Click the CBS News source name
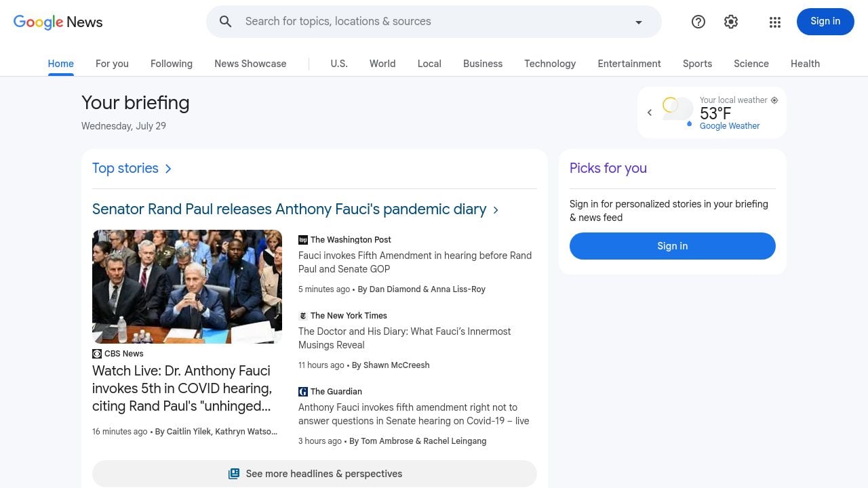This screenshot has width=868, height=488. (x=124, y=354)
